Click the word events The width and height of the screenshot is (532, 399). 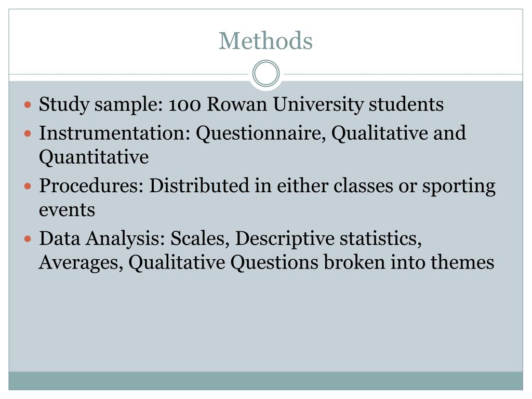pyautogui.click(x=67, y=210)
